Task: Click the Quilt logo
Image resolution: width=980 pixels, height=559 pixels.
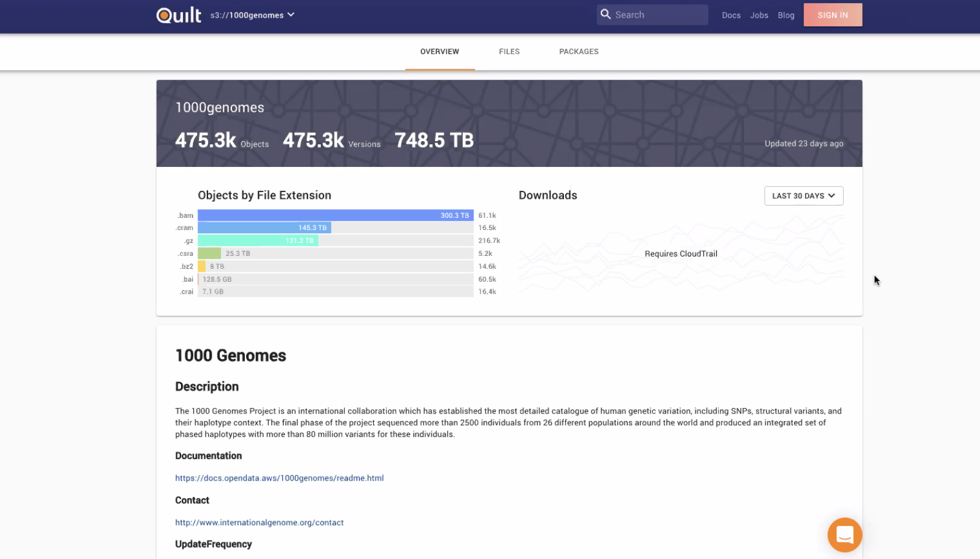Action: point(179,15)
